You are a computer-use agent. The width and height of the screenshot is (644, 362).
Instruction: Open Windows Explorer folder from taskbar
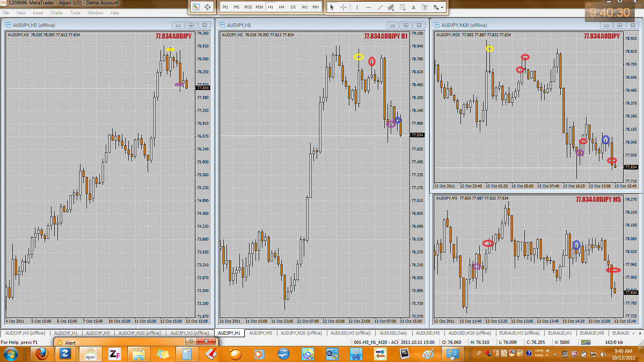pyautogui.click(x=138, y=354)
